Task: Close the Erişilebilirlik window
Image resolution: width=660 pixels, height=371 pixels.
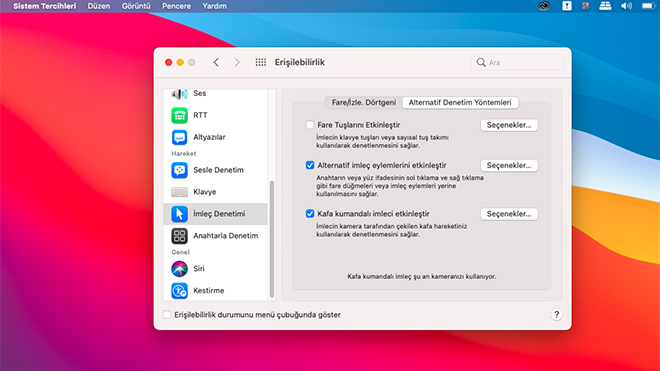Action: coord(168,62)
